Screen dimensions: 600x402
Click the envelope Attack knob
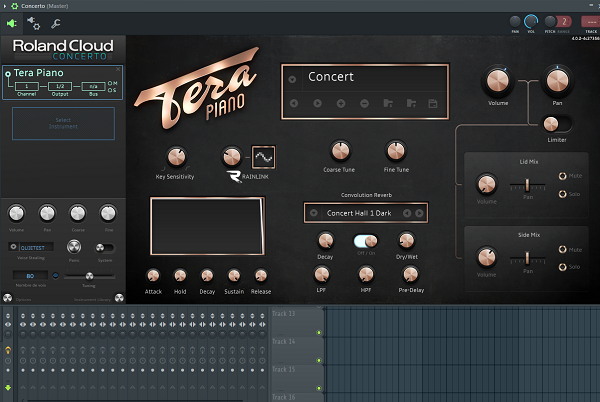coord(153,276)
